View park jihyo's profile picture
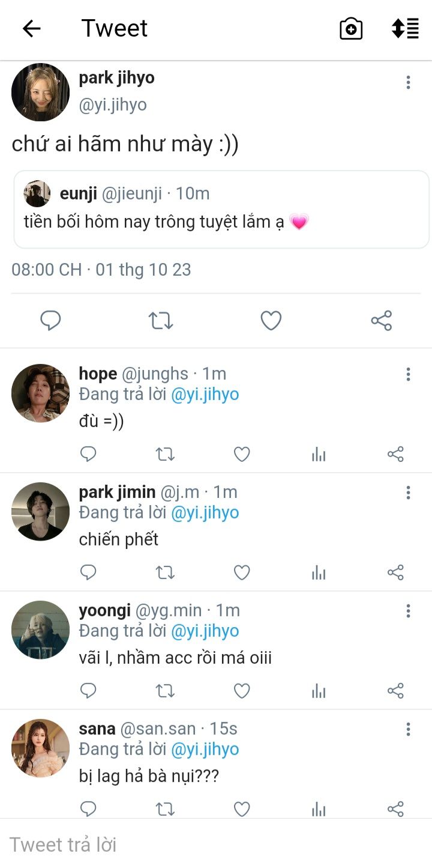 [40, 92]
